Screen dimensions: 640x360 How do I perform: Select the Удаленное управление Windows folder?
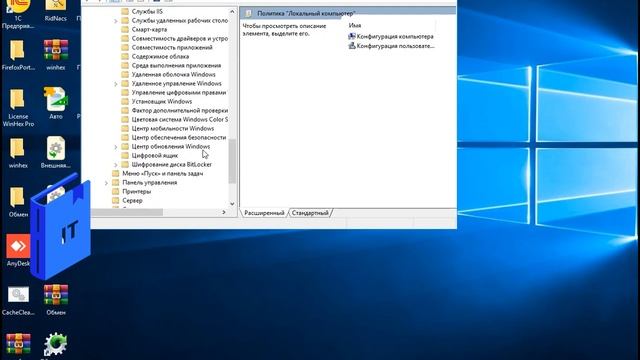click(172, 83)
